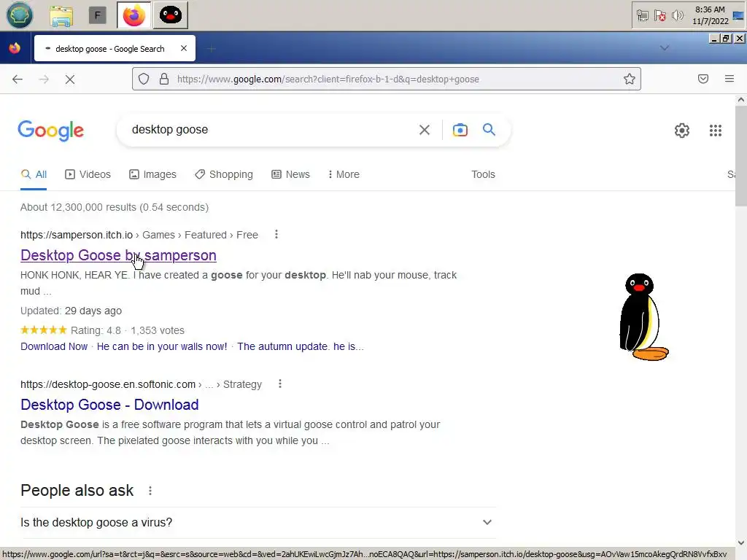Close the desktop goose Google Search tab
747x560 pixels.
tap(184, 48)
